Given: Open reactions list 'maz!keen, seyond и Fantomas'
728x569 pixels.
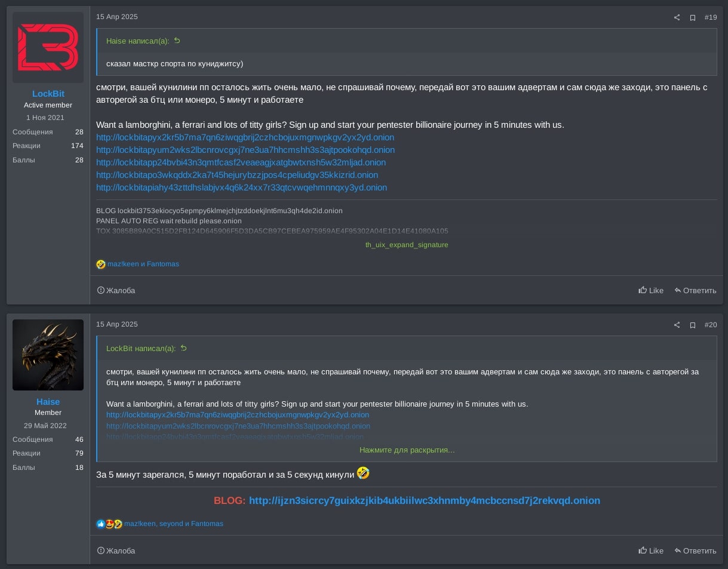Looking at the screenshot, I should (174, 524).
